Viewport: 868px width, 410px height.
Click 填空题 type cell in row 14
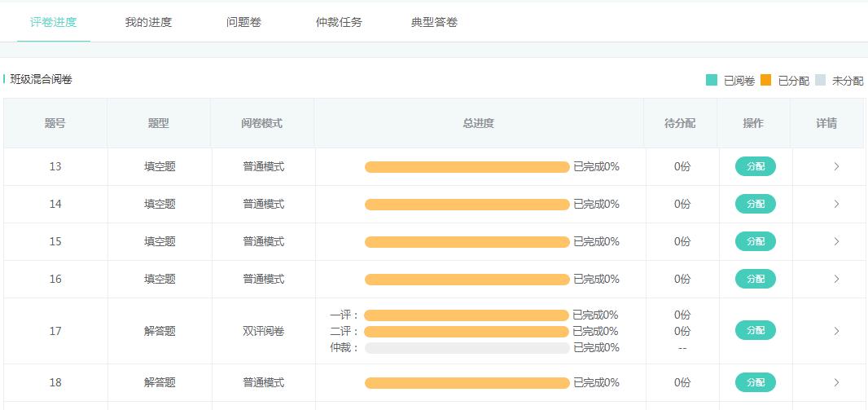[160, 204]
